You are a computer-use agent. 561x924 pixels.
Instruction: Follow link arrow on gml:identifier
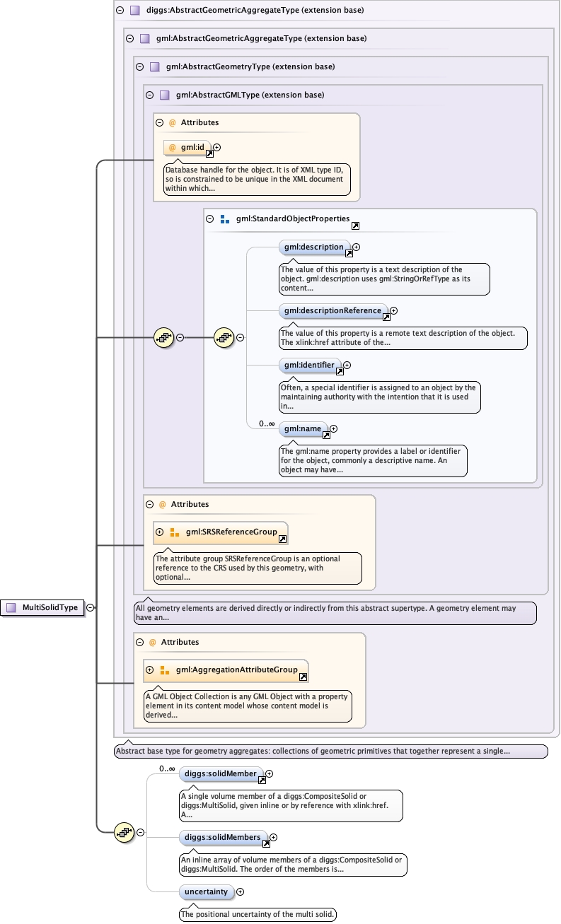[339, 372]
